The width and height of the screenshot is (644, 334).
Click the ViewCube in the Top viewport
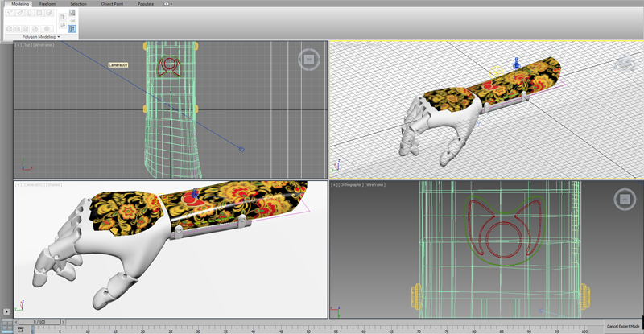309,60
